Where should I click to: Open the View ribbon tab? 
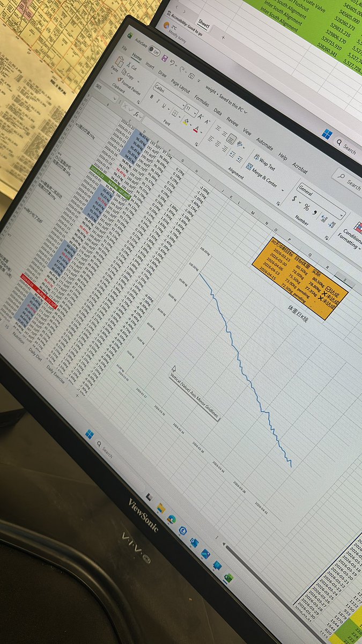247,131
